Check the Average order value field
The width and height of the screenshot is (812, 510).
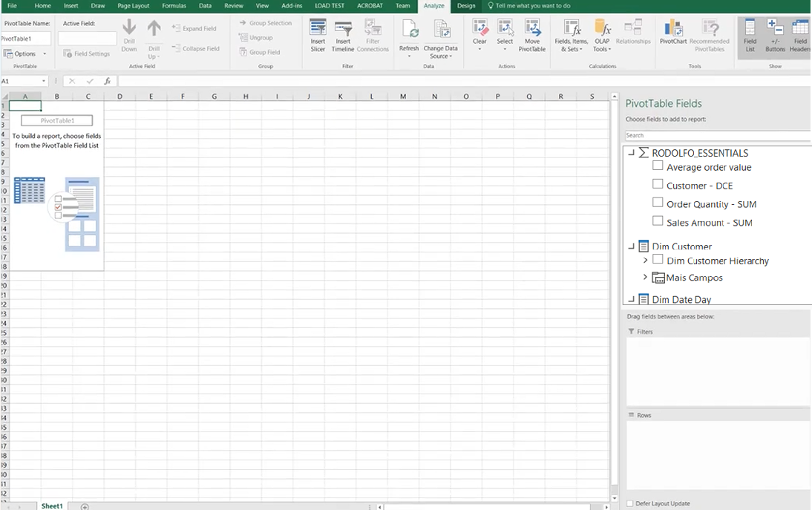pos(658,166)
